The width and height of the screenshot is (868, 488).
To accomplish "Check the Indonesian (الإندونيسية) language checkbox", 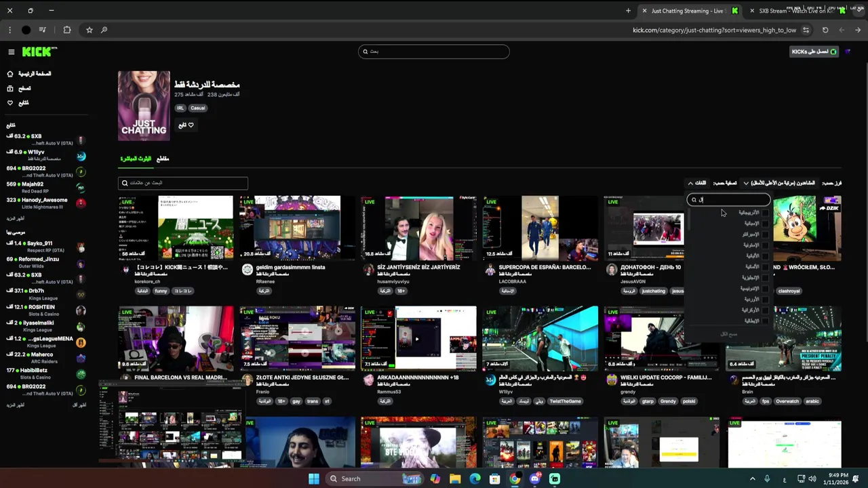I will click(765, 289).
